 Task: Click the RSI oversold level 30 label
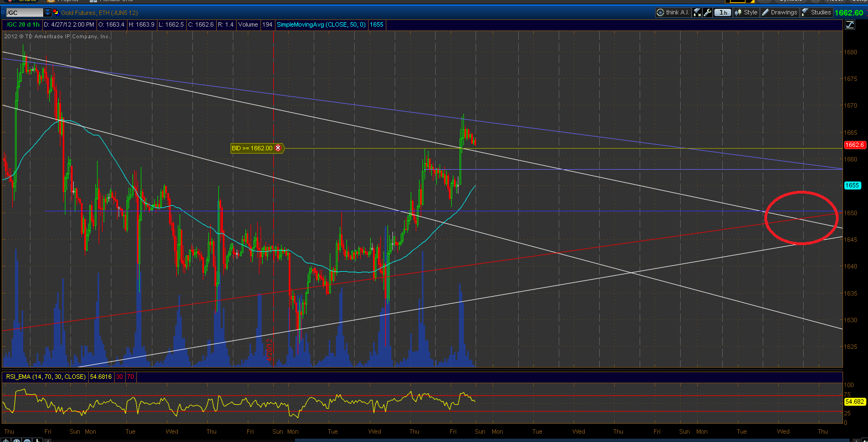pyautogui.click(x=119, y=377)
